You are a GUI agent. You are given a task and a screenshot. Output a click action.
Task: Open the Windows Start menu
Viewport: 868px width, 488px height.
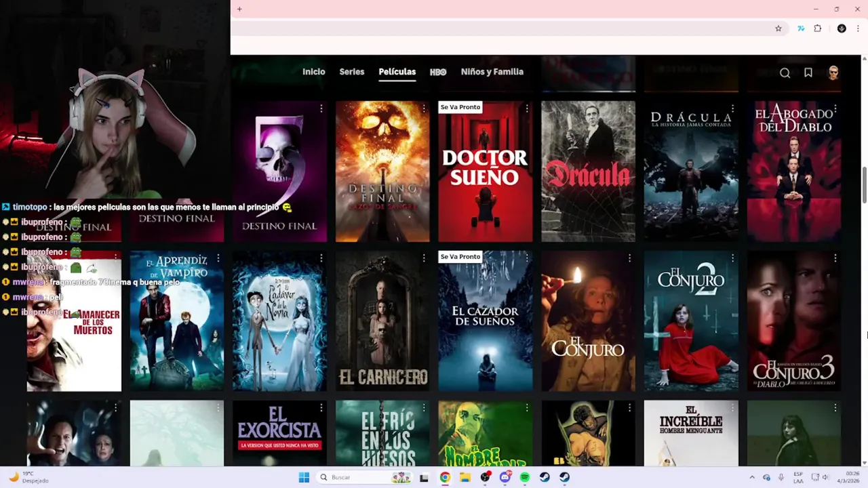(304, 477)
